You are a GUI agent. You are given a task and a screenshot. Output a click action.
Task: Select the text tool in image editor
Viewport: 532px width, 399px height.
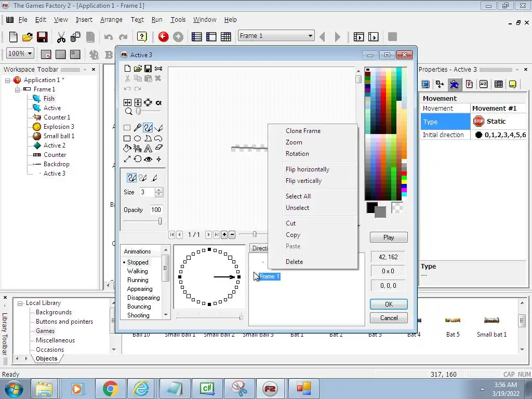point(148,148)
